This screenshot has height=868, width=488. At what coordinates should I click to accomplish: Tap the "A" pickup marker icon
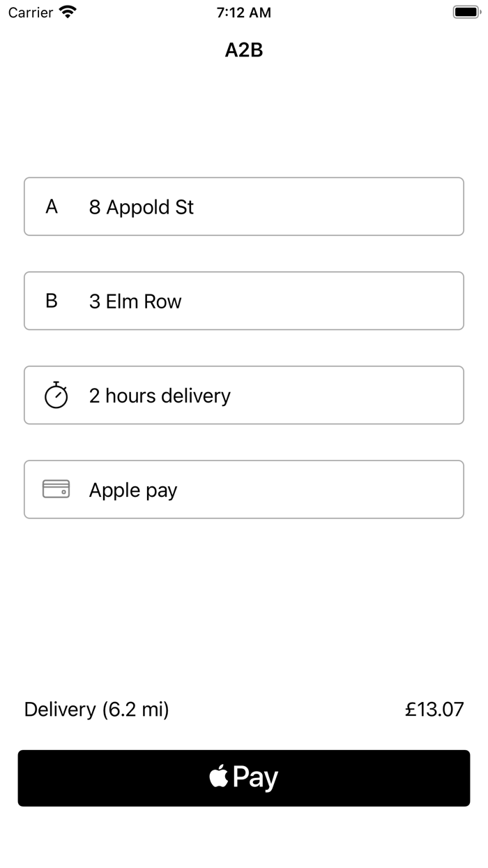(x=52, y=207)
